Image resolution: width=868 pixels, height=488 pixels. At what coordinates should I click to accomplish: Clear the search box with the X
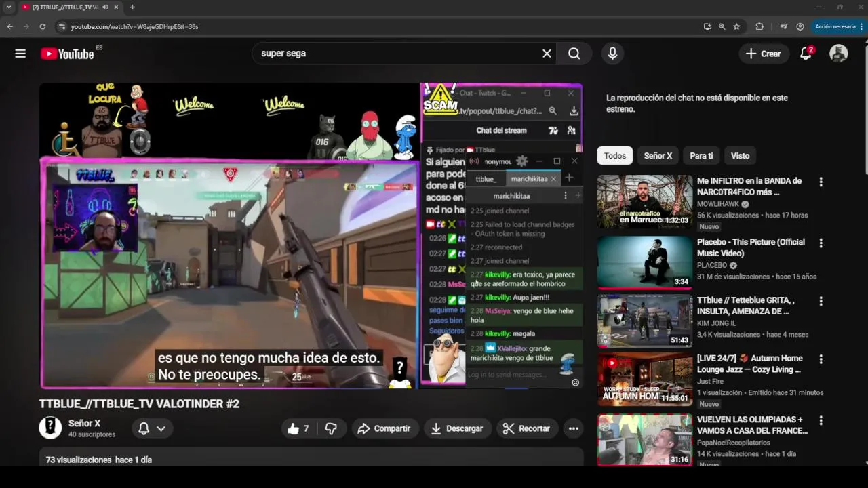coord(547,54)
